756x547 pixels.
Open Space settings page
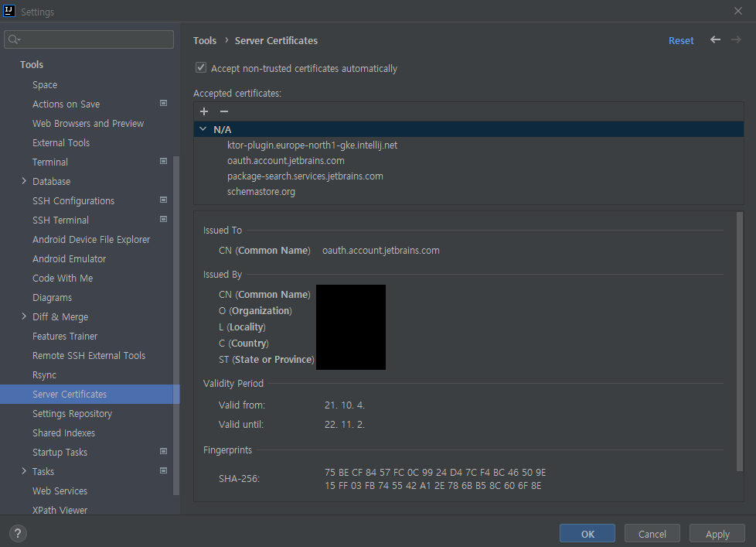[x=45, y=85]
